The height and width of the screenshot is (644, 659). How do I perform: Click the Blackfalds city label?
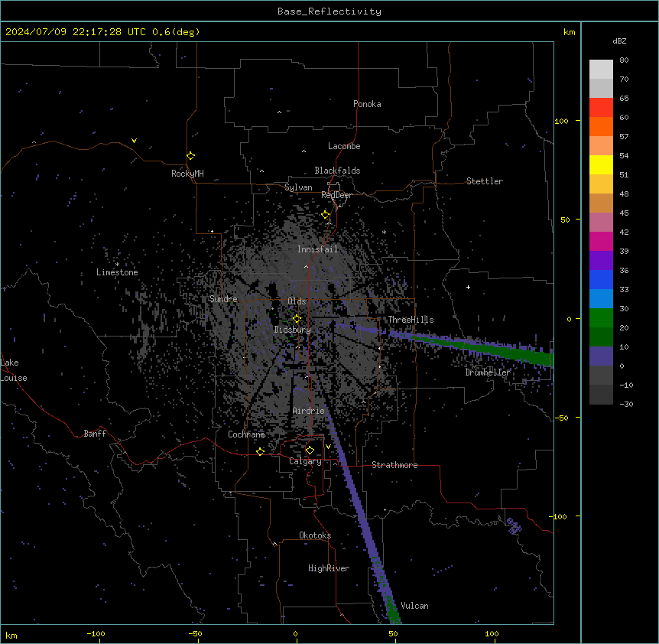tap(337, 171)
